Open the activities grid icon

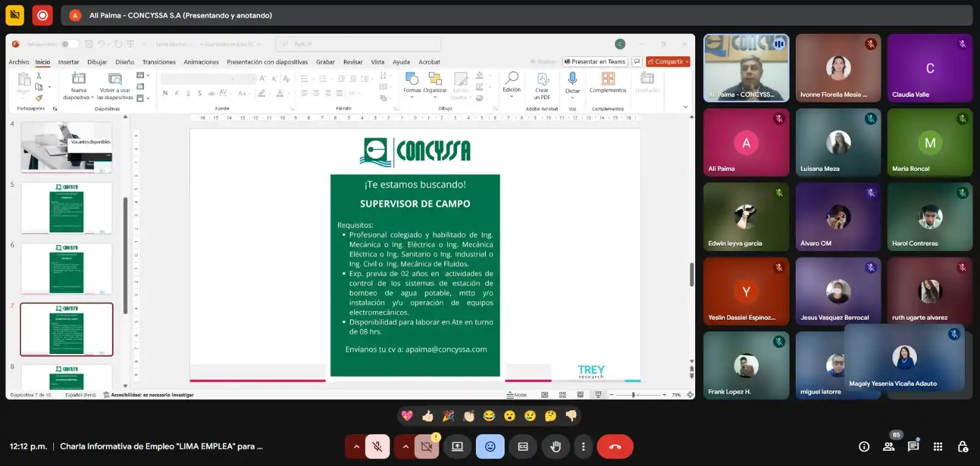coord(938,446)
